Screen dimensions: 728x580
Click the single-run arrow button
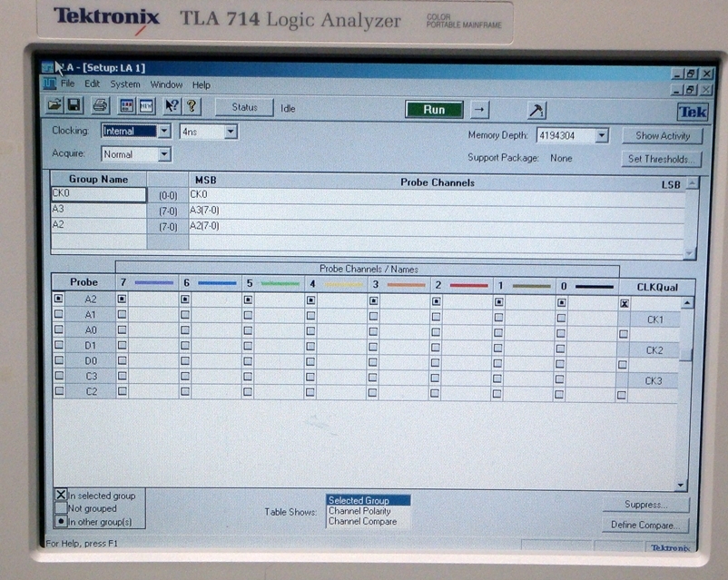479,110
